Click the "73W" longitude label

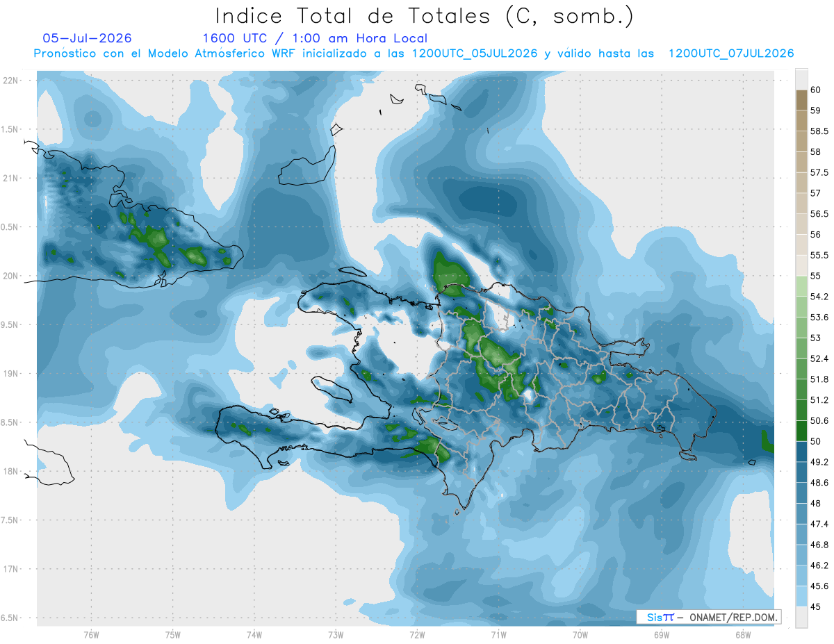(x=335, y=635)
